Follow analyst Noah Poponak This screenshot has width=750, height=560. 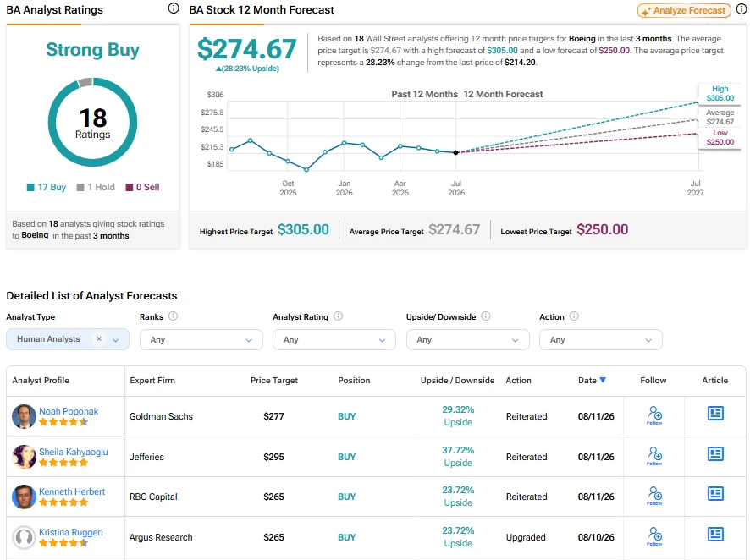coord(654,415)
